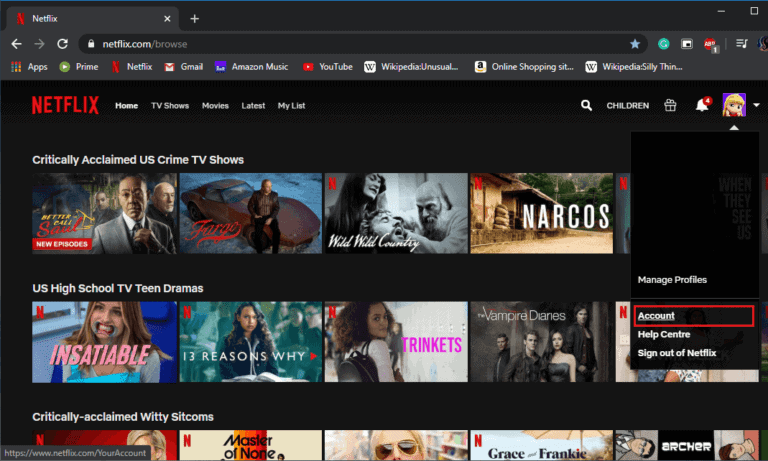The width and height of the screenshot is (768, 461).
Task: Click the address bar URL field
Action: 362,44
